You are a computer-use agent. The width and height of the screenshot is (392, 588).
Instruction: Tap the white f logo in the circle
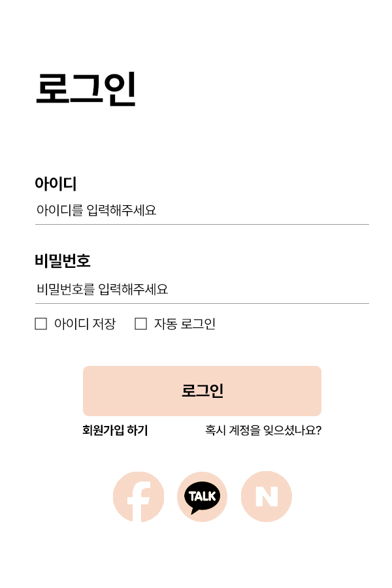click(139, 501)
